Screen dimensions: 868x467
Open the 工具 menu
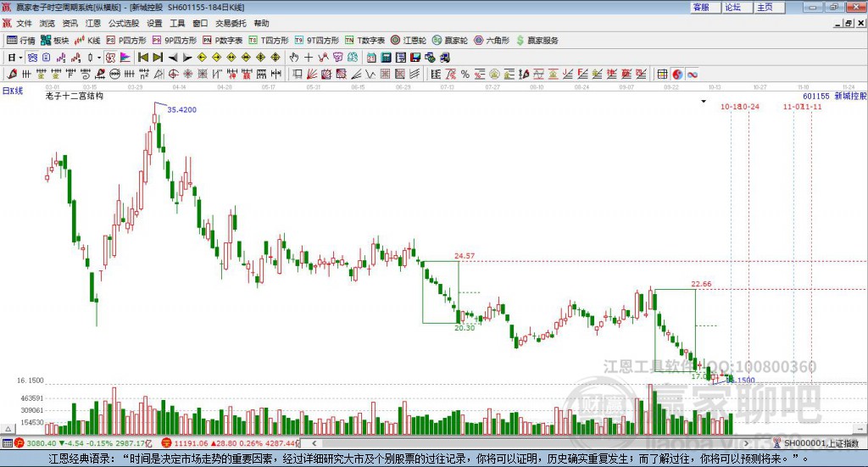click(177, 23)
